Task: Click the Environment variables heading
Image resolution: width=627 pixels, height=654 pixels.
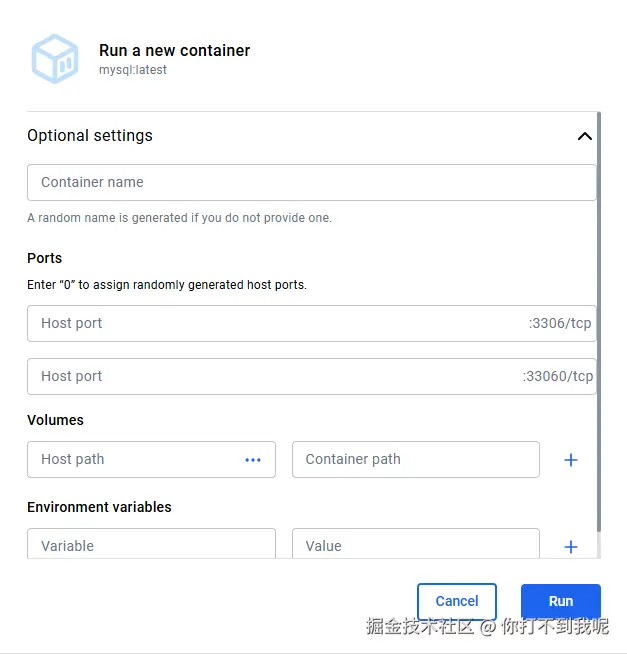Action: point(99,507)
